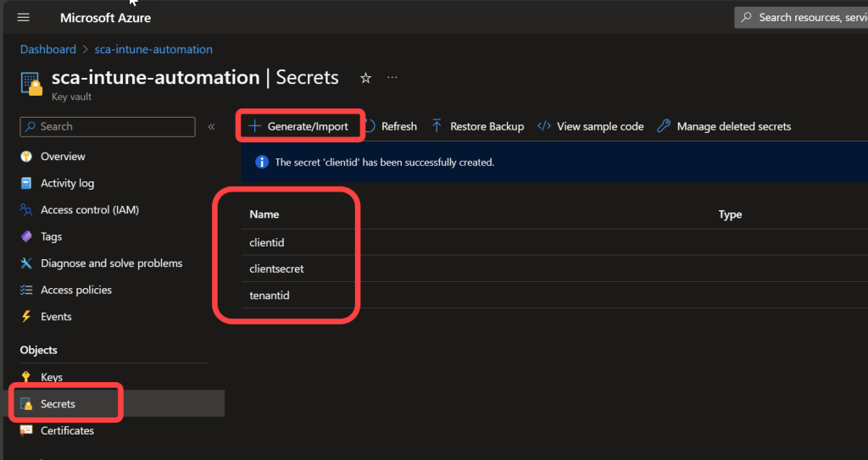Open the clientsecret secret entry

276,269
